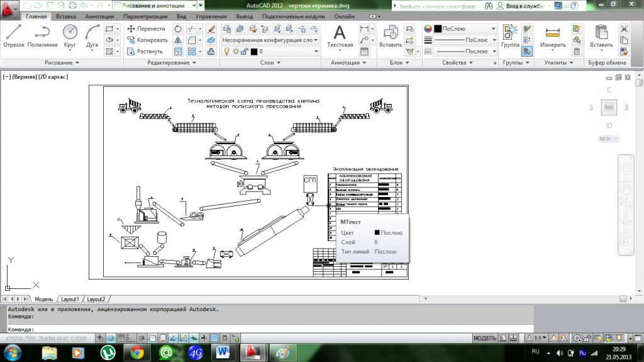Viewport: 644px width, 362px height.
Task: Click the cut scissors icon in Буфер обмена
Action: [x=624, y=28]
